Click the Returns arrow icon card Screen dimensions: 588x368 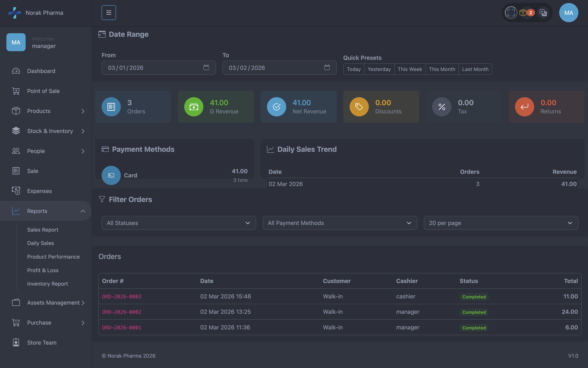pos(524,107)
